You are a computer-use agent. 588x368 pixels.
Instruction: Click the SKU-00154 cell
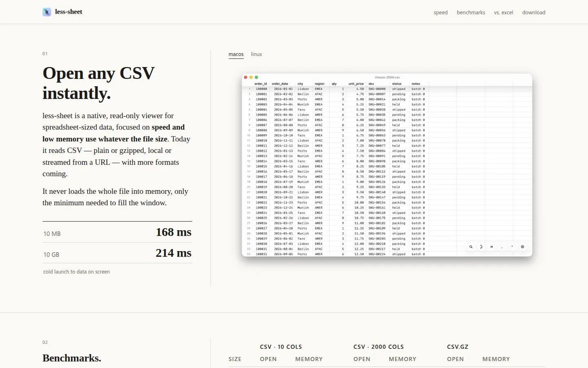coord(377,202)
